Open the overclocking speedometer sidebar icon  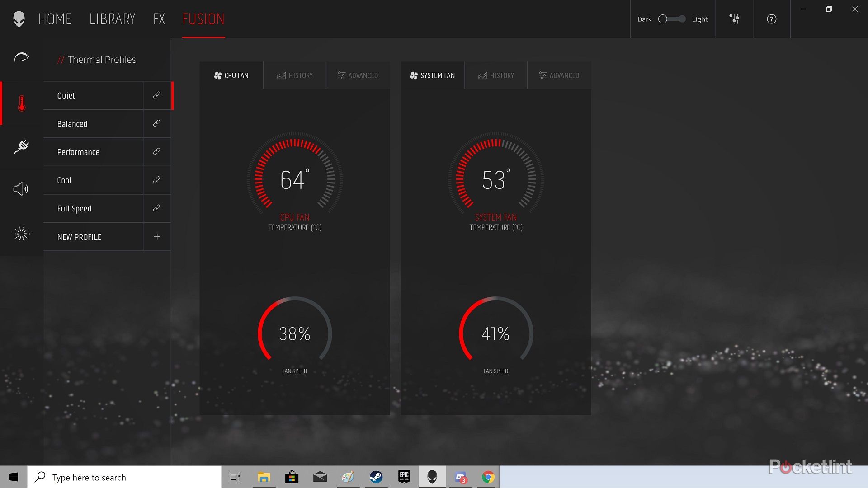(x=21, y=58)
